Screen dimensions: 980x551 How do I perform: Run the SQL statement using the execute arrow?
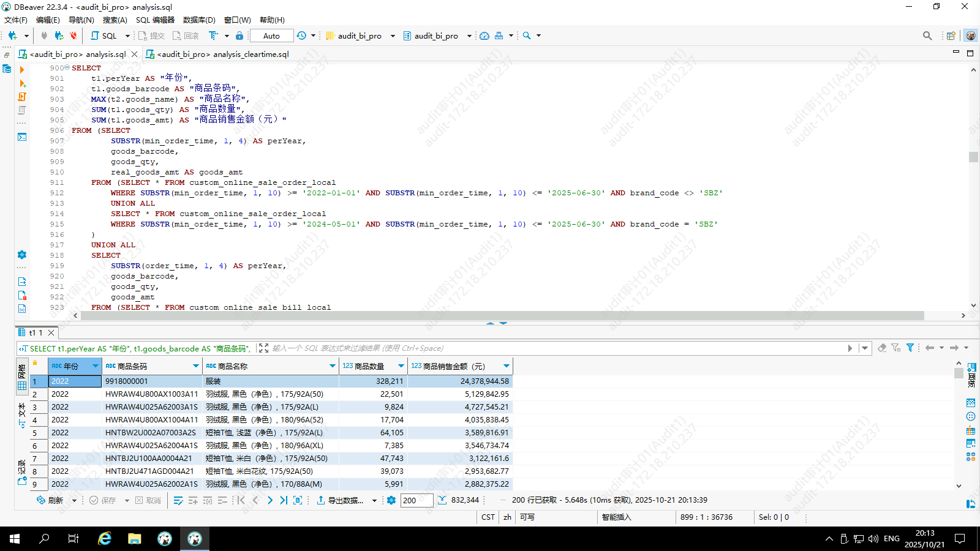[x=22, y=70]
